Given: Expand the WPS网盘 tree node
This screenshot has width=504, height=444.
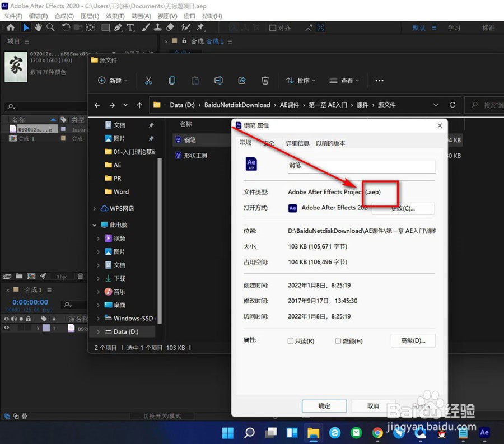Looking at the screenshot, I should click(95, 208).
